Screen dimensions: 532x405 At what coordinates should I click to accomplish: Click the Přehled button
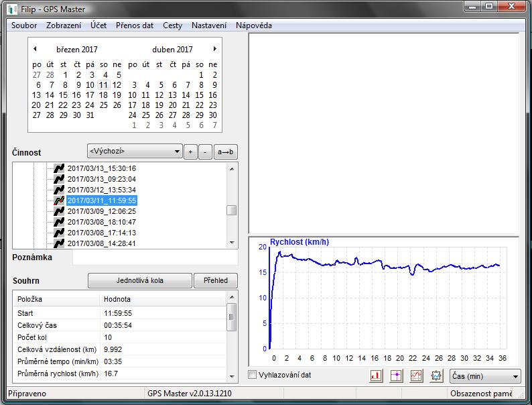(x=215, y=280)
